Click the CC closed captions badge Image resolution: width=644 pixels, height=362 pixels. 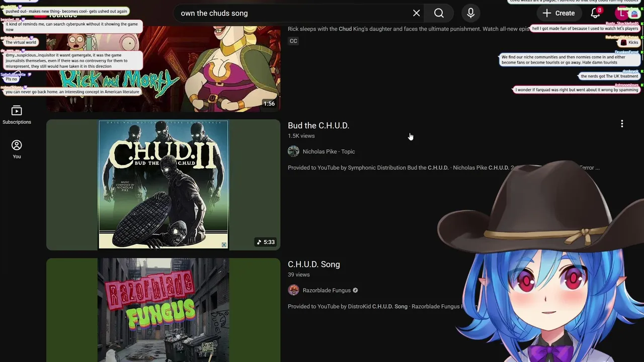point(293,41)
